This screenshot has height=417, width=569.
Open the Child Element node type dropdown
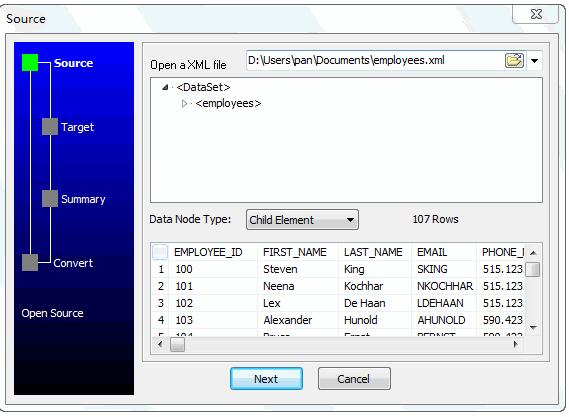click(302, 220)
